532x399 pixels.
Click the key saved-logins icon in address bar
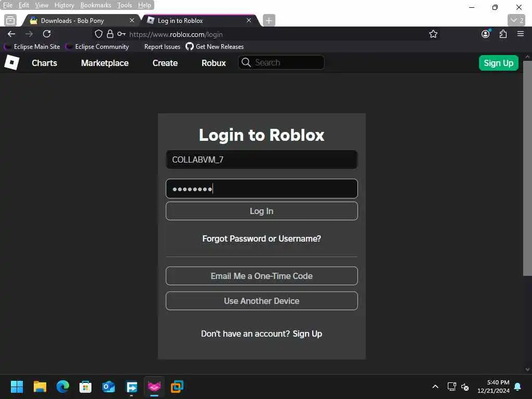(122, 34)
